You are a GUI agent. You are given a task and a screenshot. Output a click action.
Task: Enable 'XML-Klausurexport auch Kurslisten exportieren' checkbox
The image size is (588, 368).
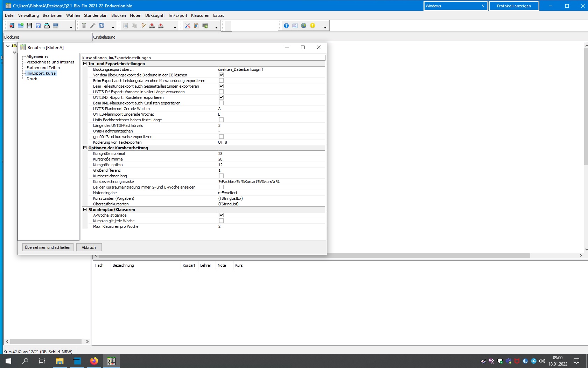[221, 103]
